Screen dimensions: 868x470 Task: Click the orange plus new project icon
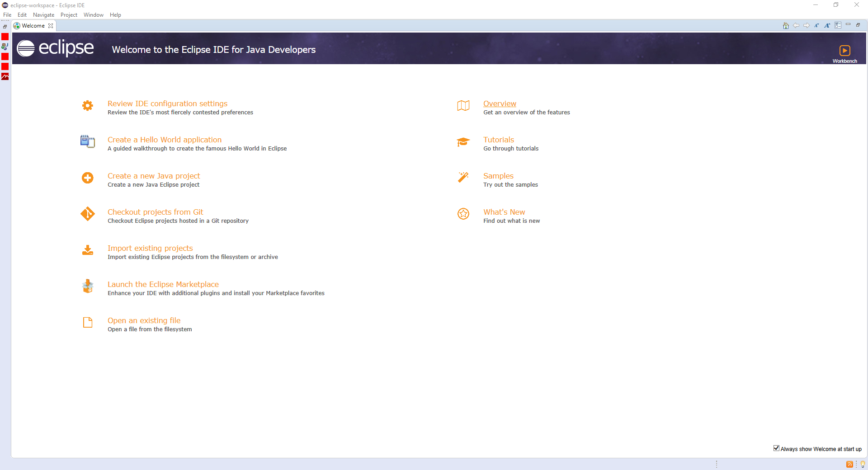tap(88, 178)
